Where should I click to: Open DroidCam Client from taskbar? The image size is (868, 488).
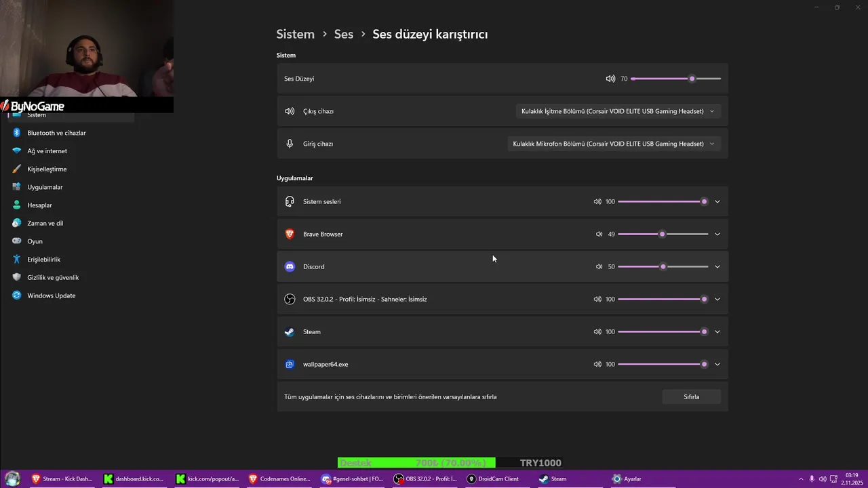click(492, 479)
